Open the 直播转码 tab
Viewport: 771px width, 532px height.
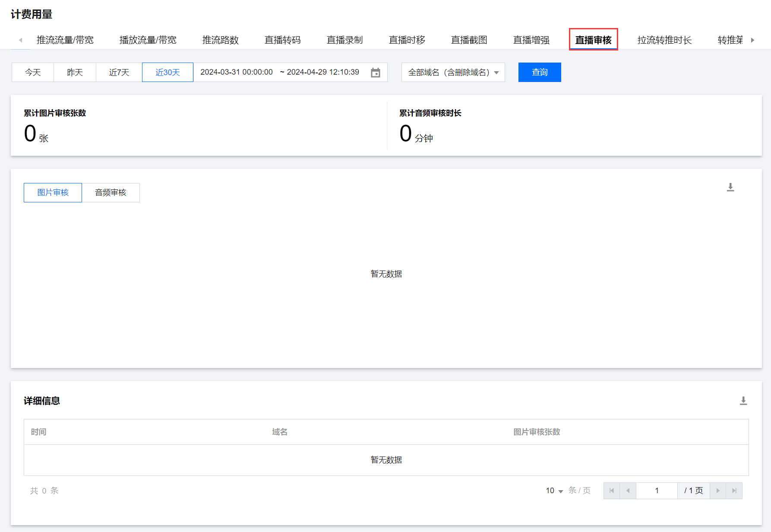tap(282, 40)
